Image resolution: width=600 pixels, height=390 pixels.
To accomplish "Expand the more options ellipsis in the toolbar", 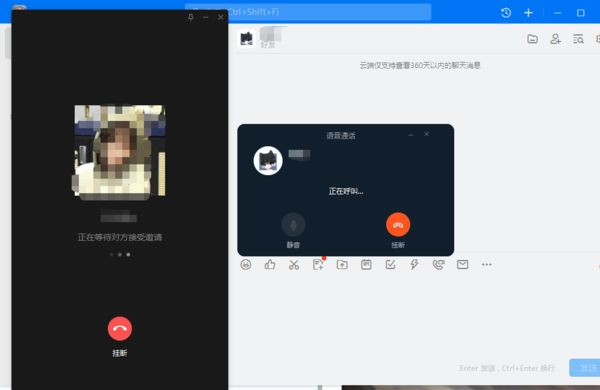I will [487, 264].
